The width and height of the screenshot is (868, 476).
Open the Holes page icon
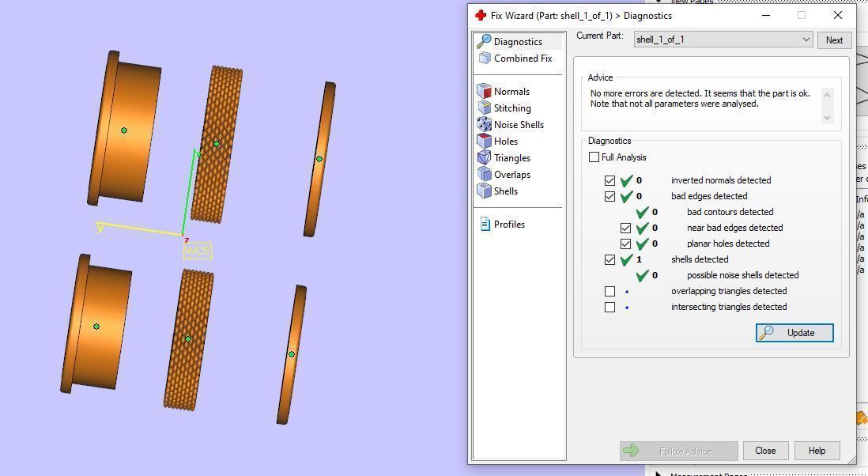click(x=485, y=141)
